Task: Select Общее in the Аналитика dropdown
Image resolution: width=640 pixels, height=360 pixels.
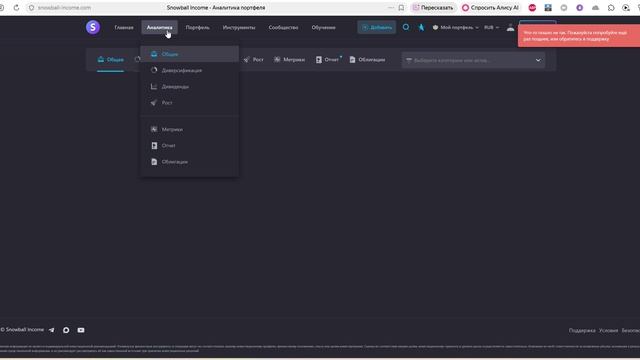Action: [190, 54]
